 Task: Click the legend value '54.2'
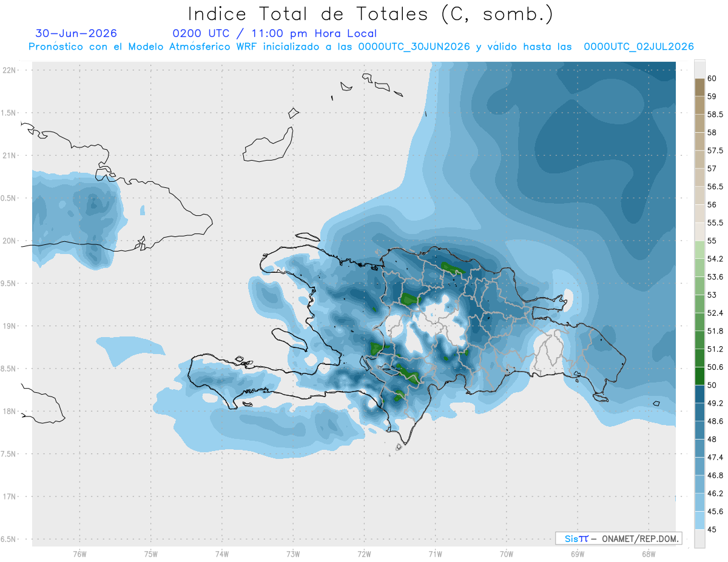pyautogui.click(x=715, y=259)
